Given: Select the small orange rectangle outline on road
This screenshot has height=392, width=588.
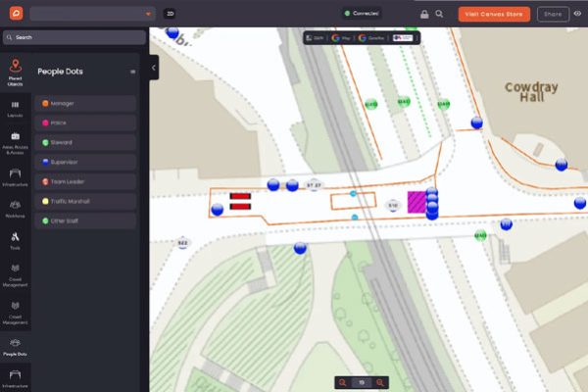Looking at the screenshot, I should (353, 201).
